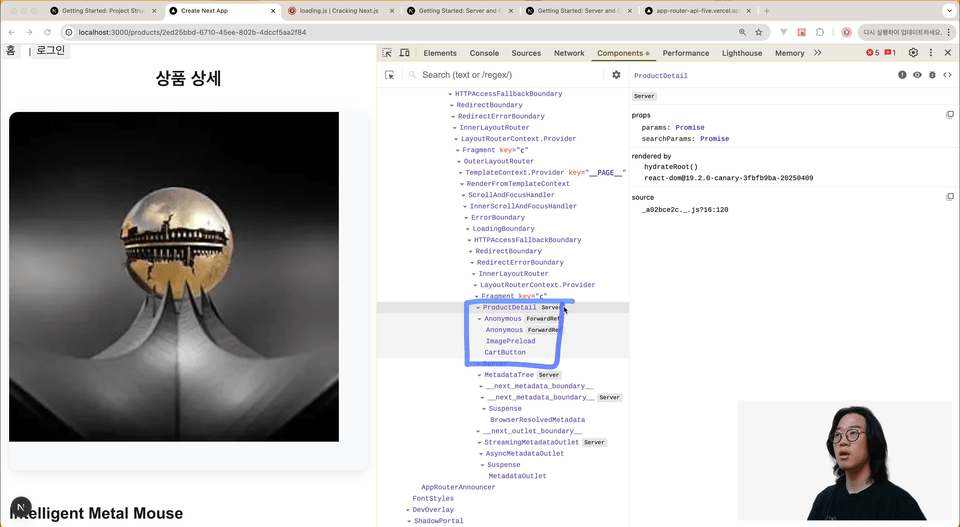Image resolution: width=960 pixels, height=527 pixels.
Task: Go forward in browser history
Action: [29, 32]
